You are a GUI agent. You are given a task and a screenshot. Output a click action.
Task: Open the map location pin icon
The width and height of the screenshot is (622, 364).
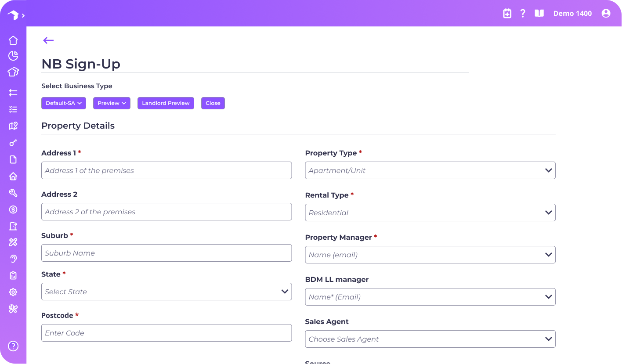[13, 126]
